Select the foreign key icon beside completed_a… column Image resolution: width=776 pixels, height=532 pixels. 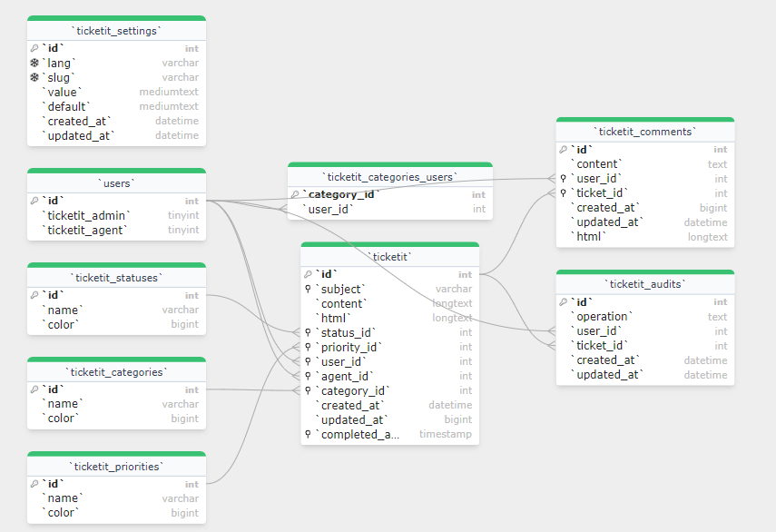[306, 434]
